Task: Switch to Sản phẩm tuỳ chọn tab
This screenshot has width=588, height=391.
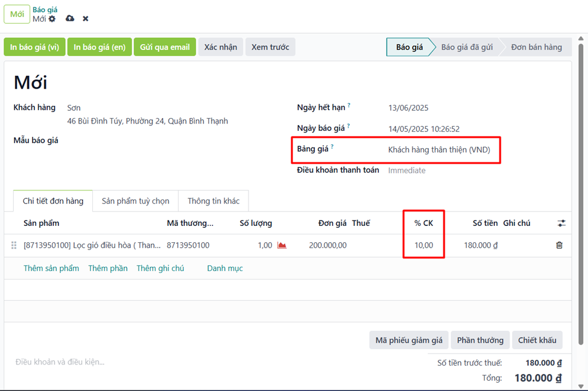Action: [x=135, y=201]
